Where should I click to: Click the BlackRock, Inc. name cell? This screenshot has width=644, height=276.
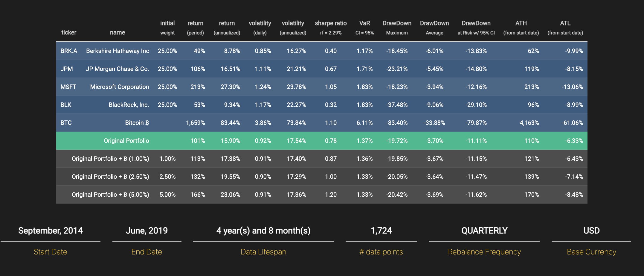click(x=129, y=105)
